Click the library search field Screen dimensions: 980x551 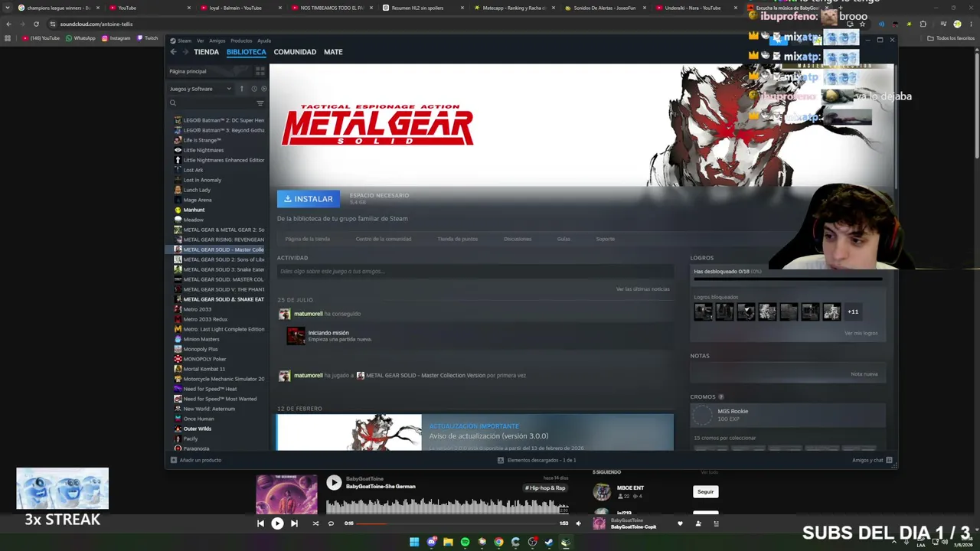tap(212, 103)
